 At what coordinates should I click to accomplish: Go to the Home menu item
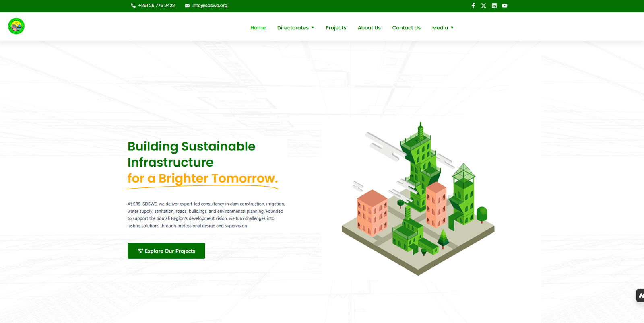(x=258, y=28)
